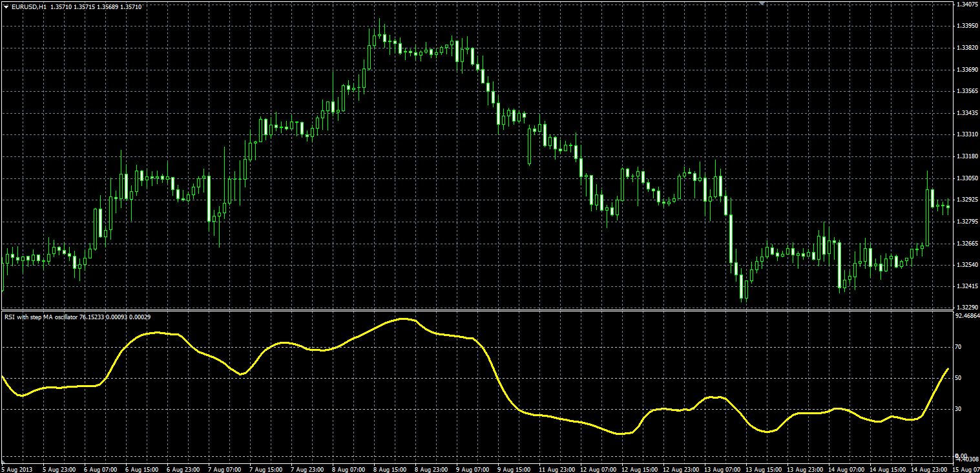
Task: Click the 1.32795 price scale label
Action: pos(966,222)
